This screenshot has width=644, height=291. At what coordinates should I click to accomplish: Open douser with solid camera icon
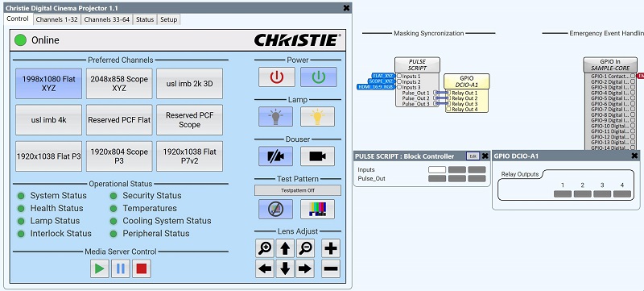(317, 156)
